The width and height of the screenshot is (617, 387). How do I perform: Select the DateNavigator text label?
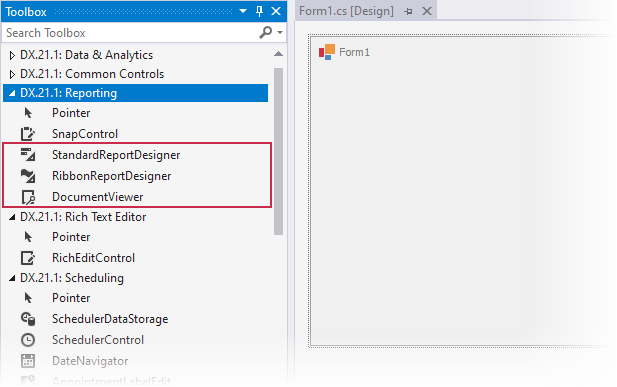[x=90, y=361]
